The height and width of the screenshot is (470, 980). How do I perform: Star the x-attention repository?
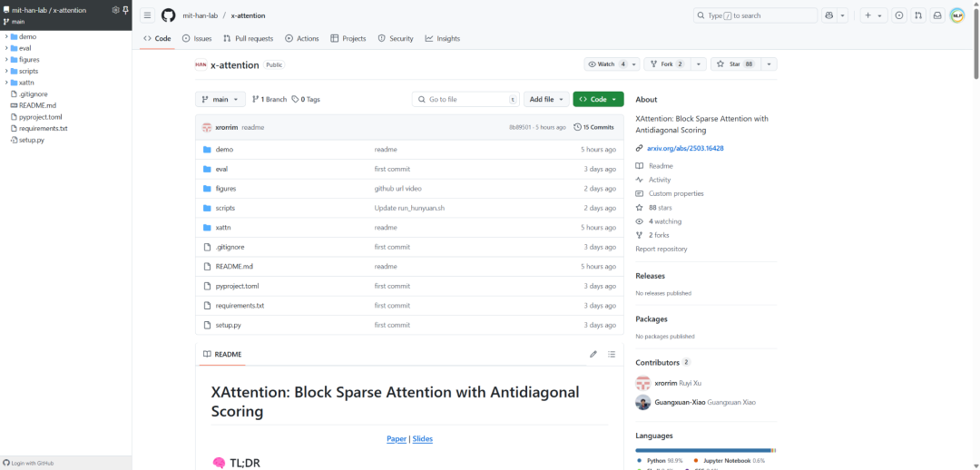click(x=734, y=64)
